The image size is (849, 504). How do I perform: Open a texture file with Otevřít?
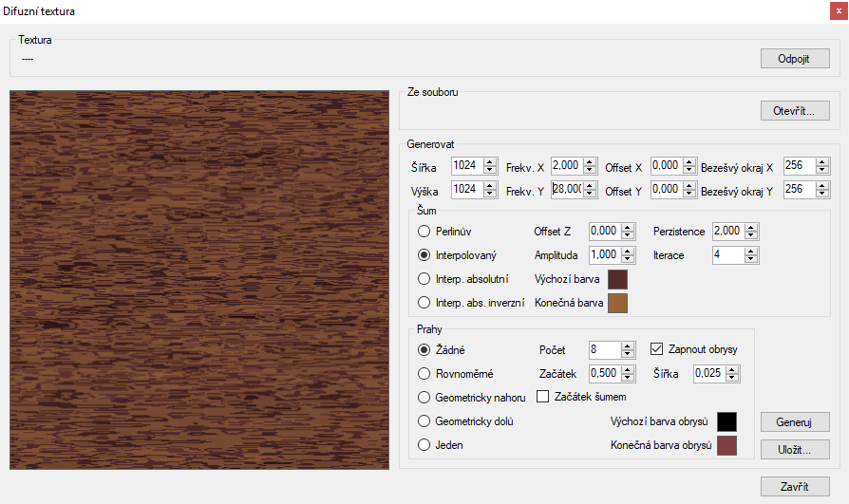tap(795, 111)
